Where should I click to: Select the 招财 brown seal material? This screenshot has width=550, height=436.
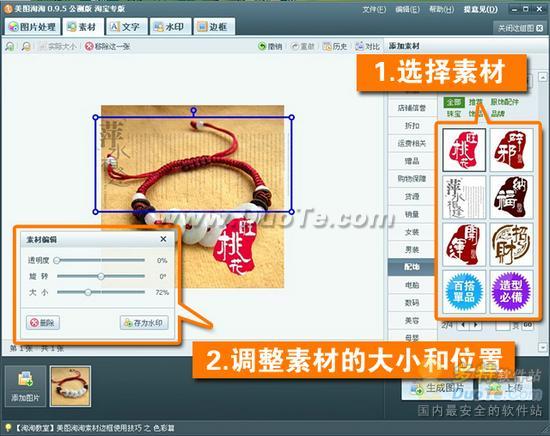click(x=511, y=244)
